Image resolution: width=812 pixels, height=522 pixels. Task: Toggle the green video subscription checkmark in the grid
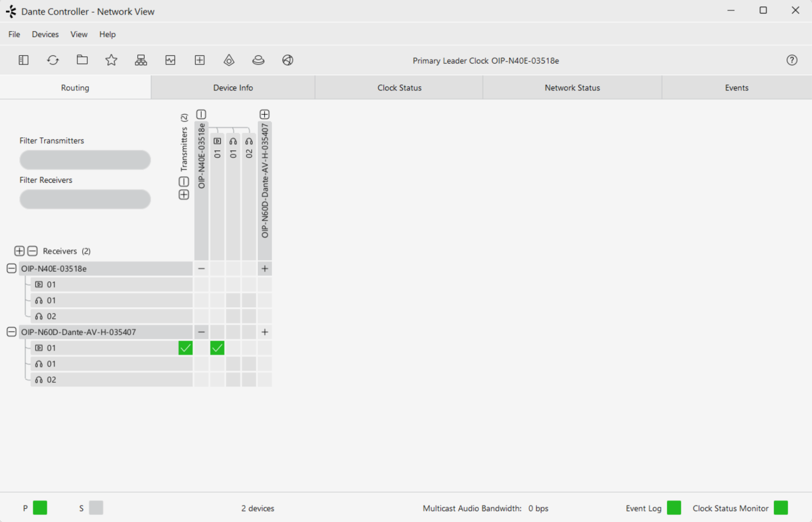(x=217, y=348)
